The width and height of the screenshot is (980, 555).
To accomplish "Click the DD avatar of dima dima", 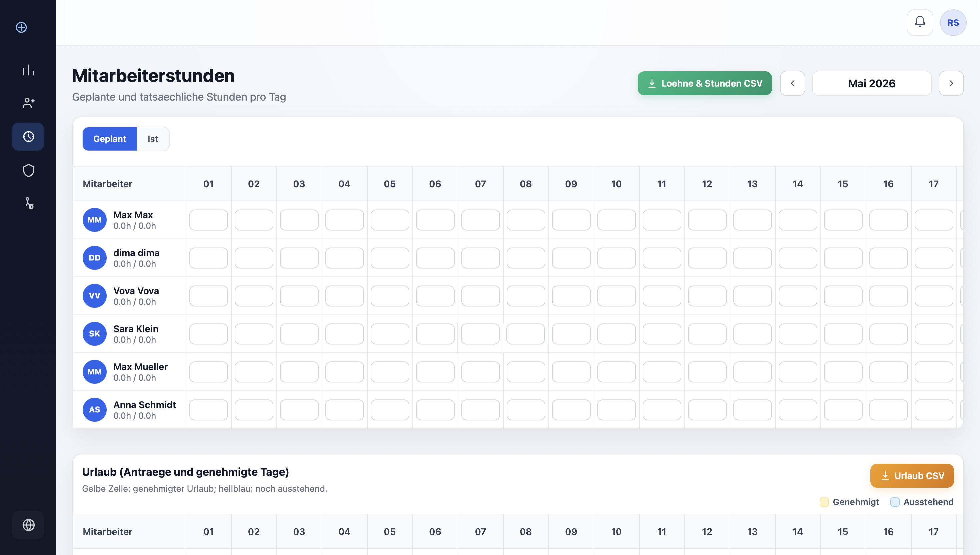I will tap(95, 258).
